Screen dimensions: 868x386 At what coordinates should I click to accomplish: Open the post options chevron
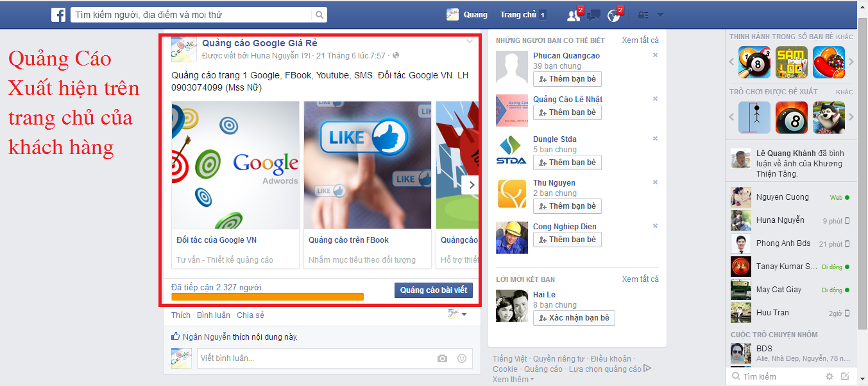coord(470,42)
